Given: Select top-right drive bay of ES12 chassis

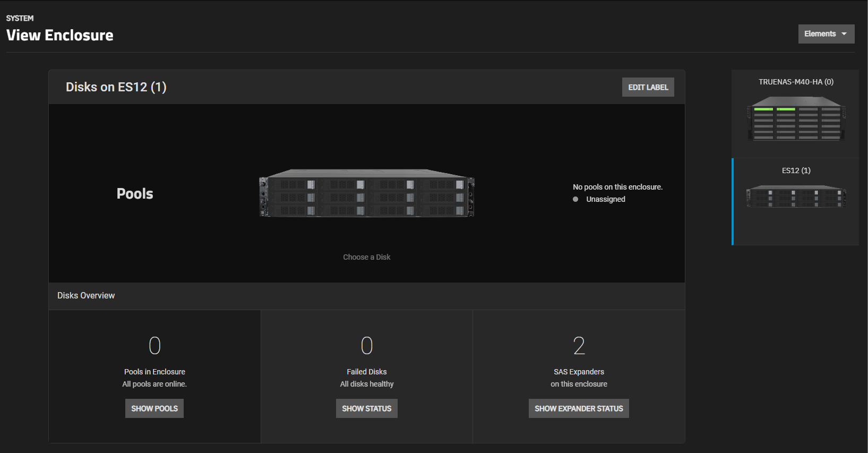Looking at the screenshot, I should click(x=442, y=185).
